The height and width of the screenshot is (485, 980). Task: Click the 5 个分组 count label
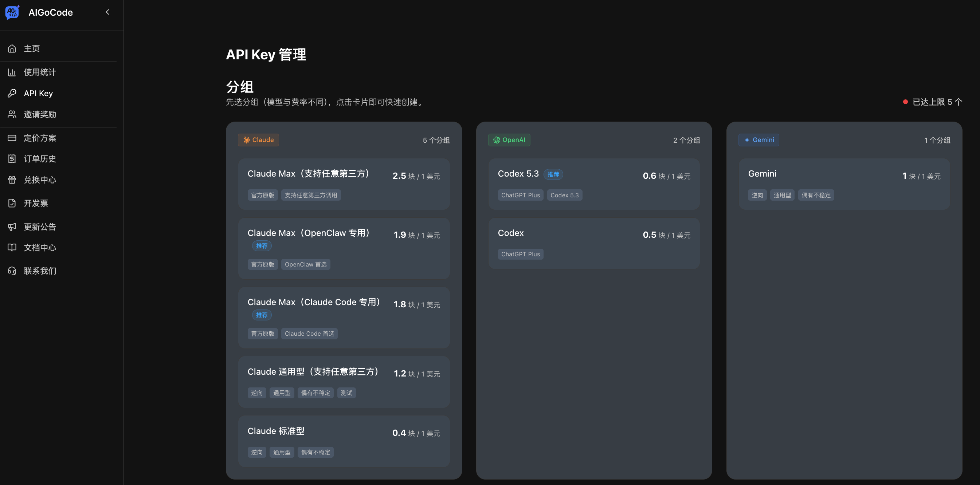coord(436,140)
